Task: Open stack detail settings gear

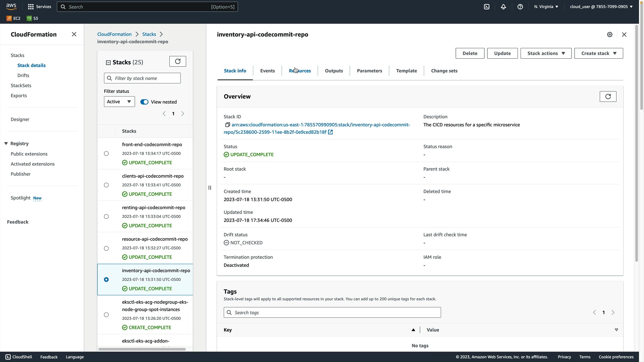Action: tap(610, 35)
